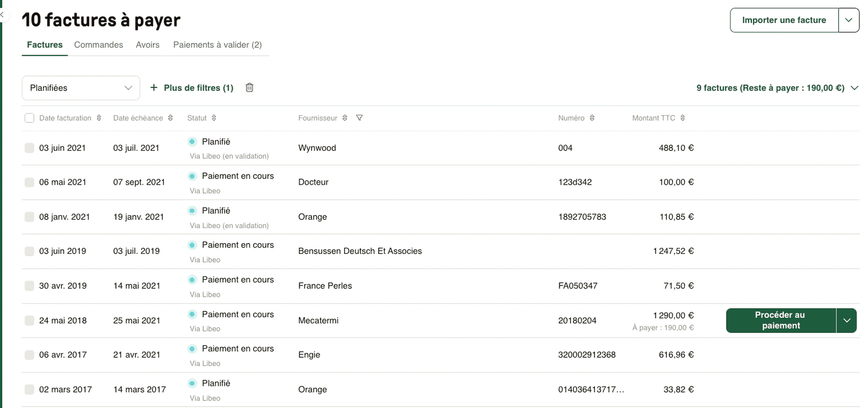Sort by the Date échéance column

[x=171, y=118]
